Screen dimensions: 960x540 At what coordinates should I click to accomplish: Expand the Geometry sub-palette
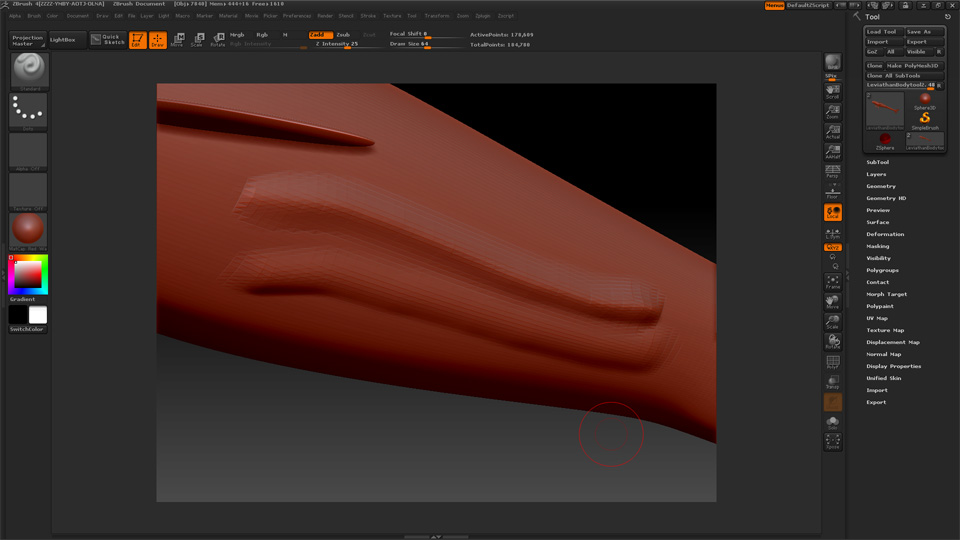point(881,186)
